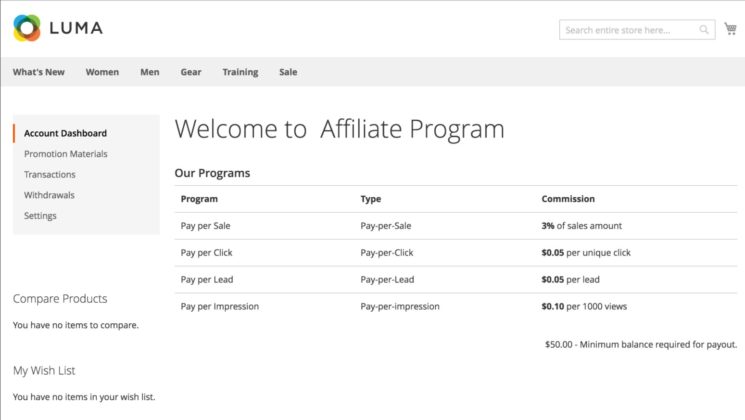Click in the search entire store field
The width and height of the screenshot is (745, 420).
[x=630, y=30]
